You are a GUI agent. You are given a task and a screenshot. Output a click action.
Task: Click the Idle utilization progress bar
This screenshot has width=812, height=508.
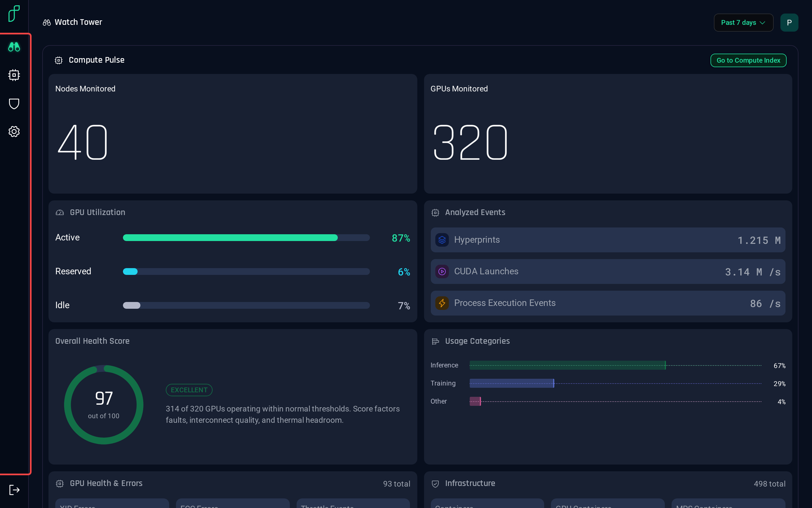tap(246, 305)
